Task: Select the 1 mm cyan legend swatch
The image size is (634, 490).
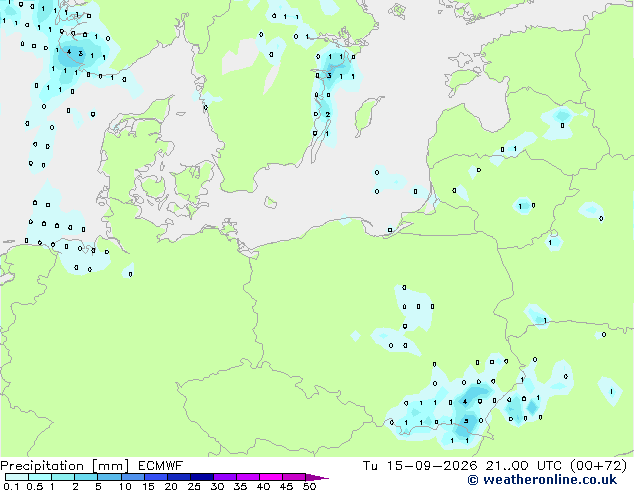Action: (x=63, y=477)
